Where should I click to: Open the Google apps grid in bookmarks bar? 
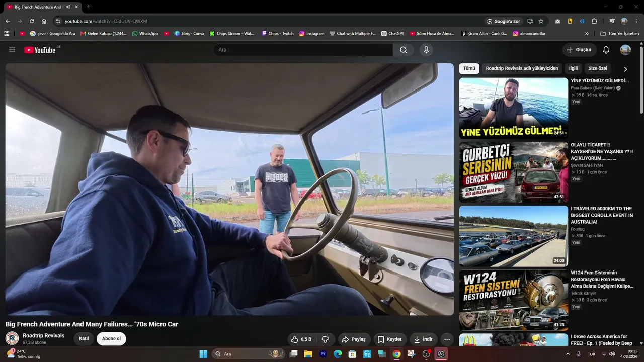point(7,34)
